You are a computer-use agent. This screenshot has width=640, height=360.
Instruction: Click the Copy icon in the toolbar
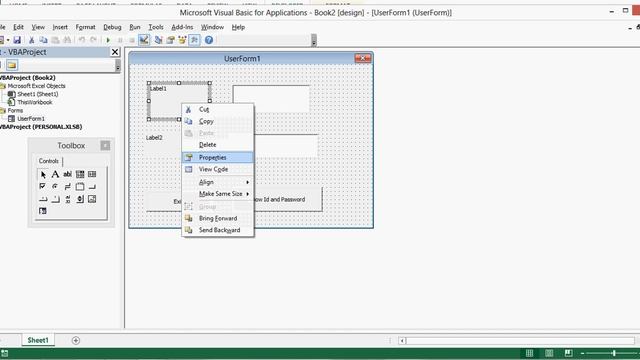(43, 40)
